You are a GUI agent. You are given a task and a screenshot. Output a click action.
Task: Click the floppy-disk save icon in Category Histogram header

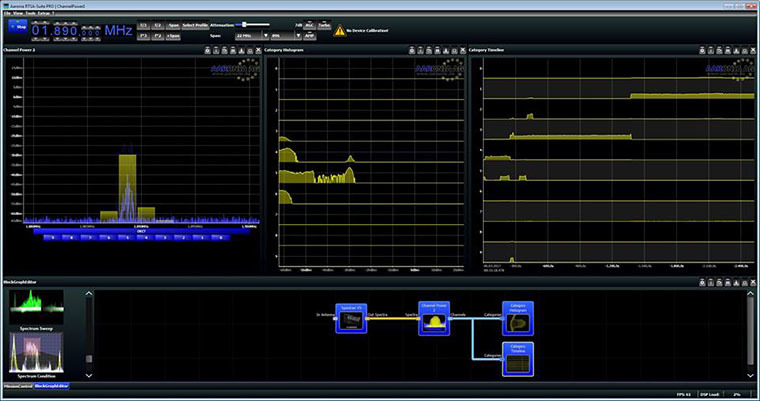pos(438,50)
